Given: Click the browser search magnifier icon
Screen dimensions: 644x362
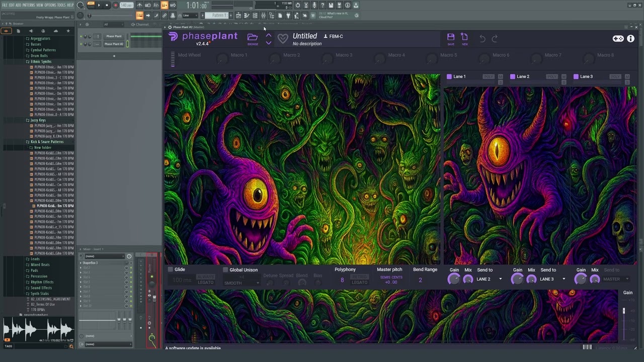Looking at the screenshot, I should point(71,346).
